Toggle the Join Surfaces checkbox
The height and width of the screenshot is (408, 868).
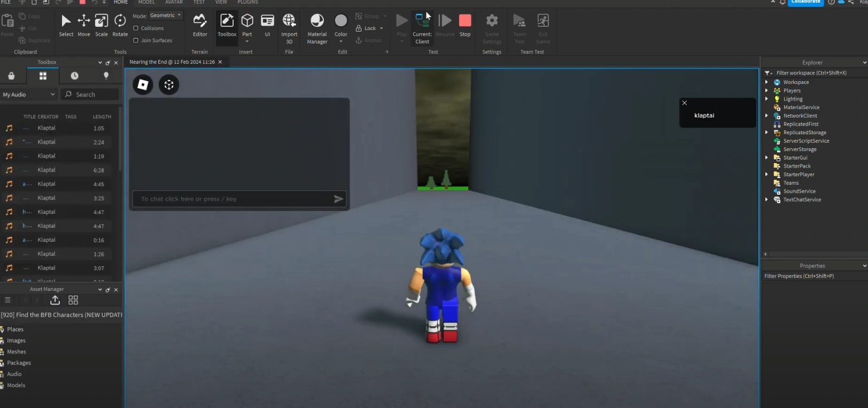point(136,40)
